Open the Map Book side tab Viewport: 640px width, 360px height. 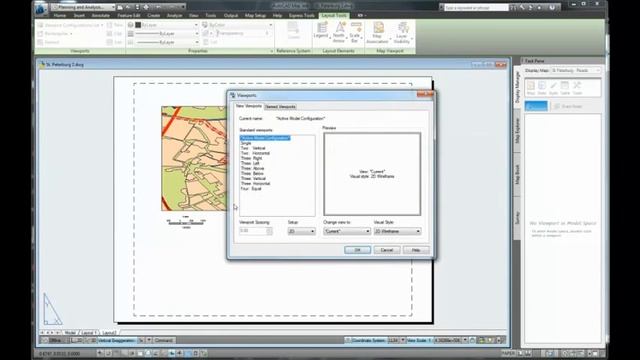517,174
